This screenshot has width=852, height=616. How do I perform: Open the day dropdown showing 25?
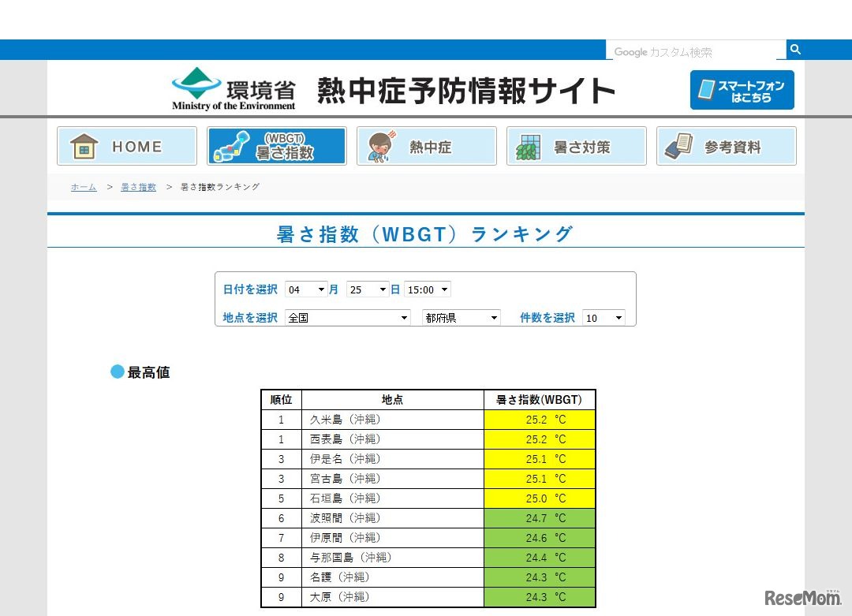pyautogui.click(x=368, y=289)
